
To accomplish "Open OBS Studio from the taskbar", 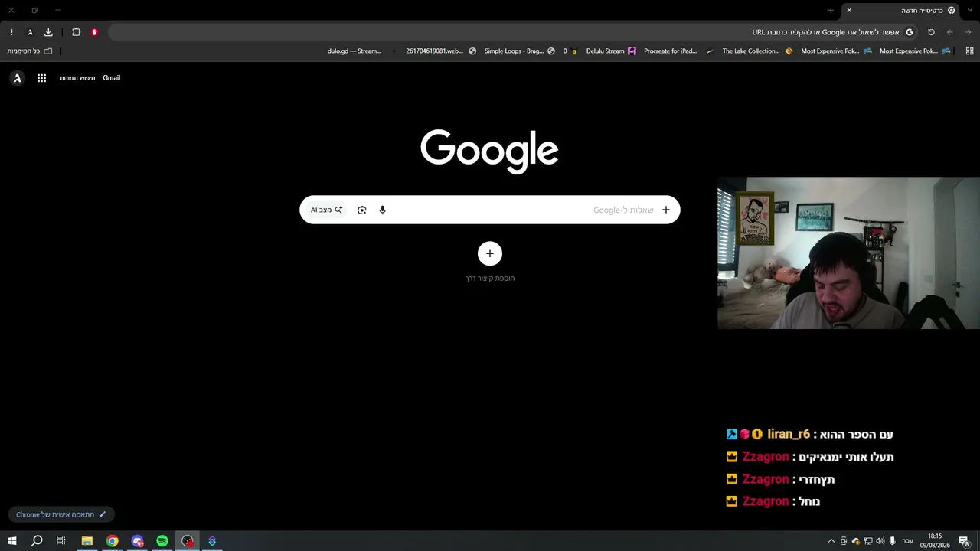I will (x=188, y=541).
